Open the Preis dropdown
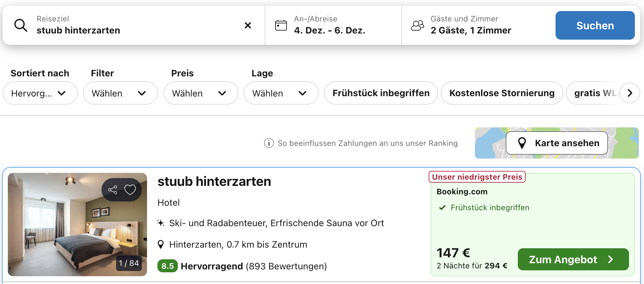This screenshot has width=644, height=284. (201, 93)
